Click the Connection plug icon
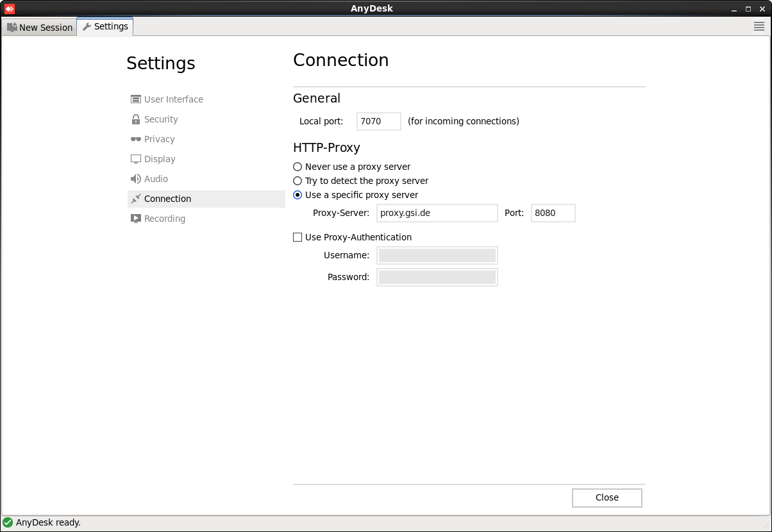 pyautogui.click(x=135, y=199)
